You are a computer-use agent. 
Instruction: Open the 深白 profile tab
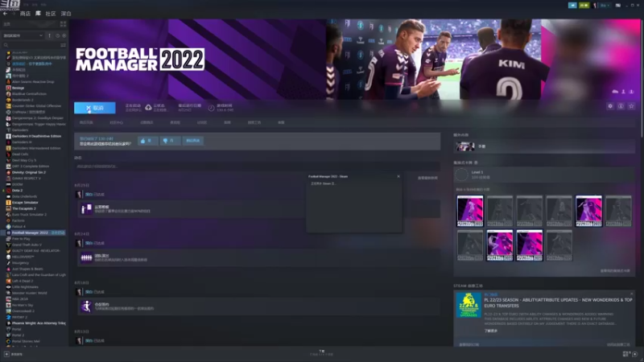coord(66,14)
